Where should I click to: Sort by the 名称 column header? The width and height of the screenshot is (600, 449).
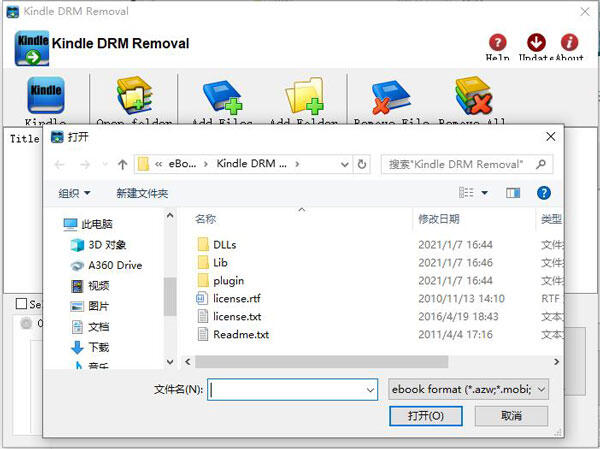tap(205, 219)
